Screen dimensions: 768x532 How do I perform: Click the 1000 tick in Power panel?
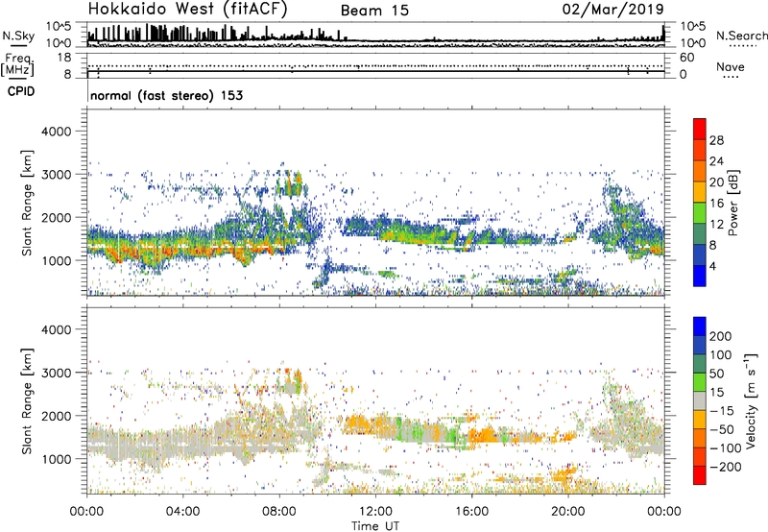tap(56, 260)
